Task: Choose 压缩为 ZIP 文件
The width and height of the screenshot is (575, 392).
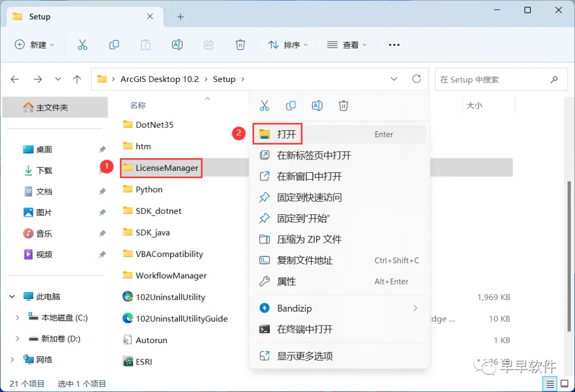Action: [x=339, y=239]
